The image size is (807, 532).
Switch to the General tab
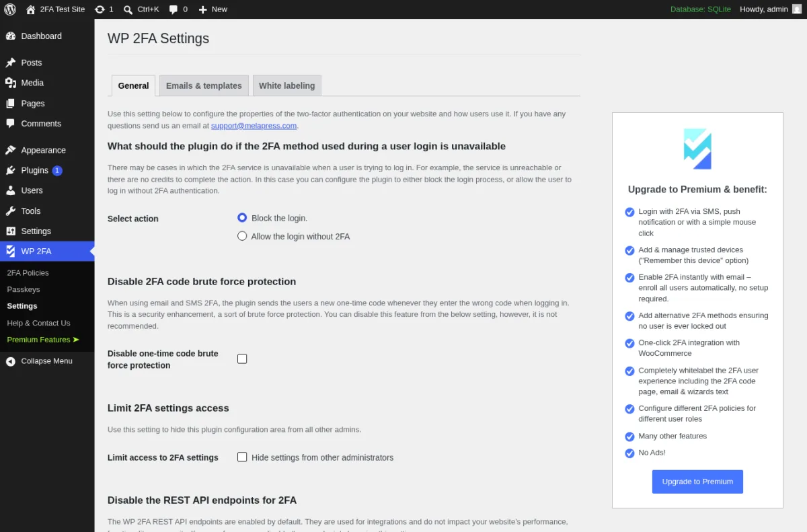(x=133, y=85)
